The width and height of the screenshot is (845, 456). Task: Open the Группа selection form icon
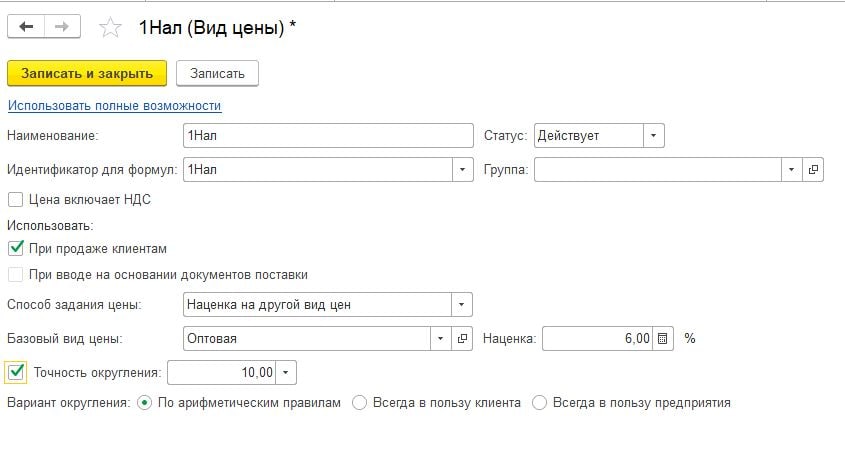813,169
